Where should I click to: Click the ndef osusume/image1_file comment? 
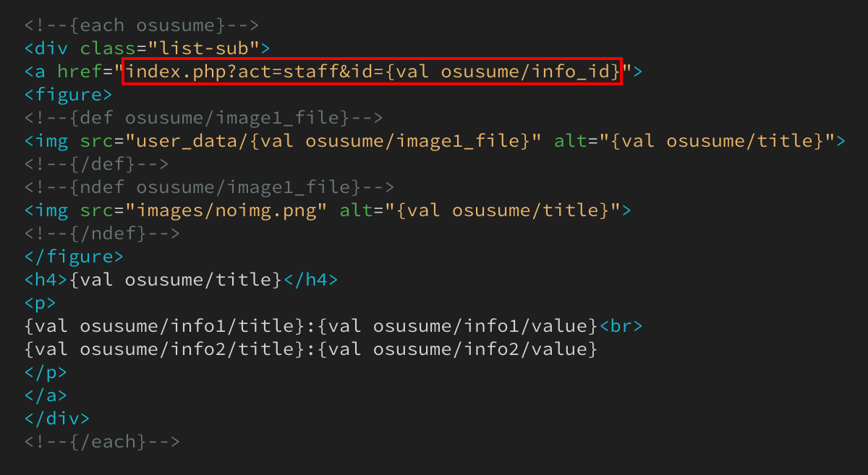209,187
